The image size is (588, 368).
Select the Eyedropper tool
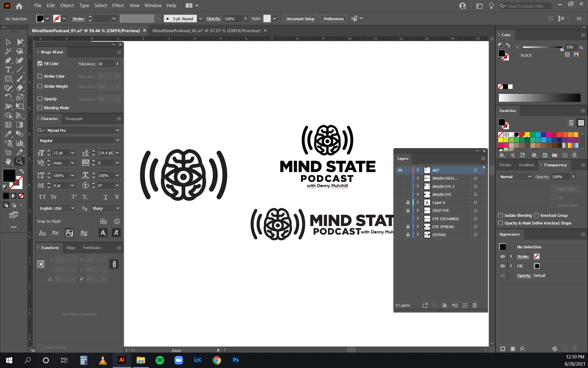coord(8,134)
